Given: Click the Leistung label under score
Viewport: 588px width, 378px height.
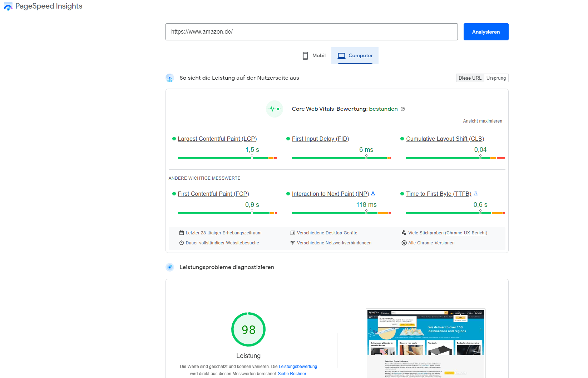Looking at the screenshot, I should pyautogui.click(x=248, y=356).
